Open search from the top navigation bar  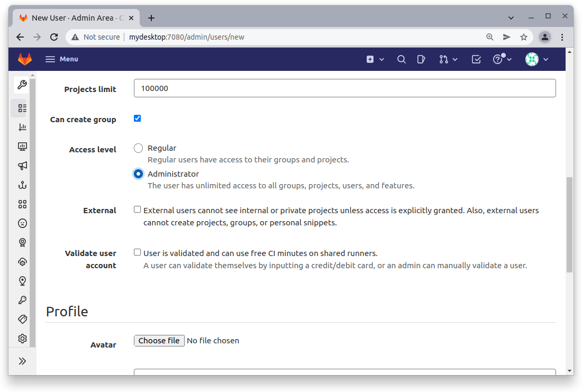402,59
